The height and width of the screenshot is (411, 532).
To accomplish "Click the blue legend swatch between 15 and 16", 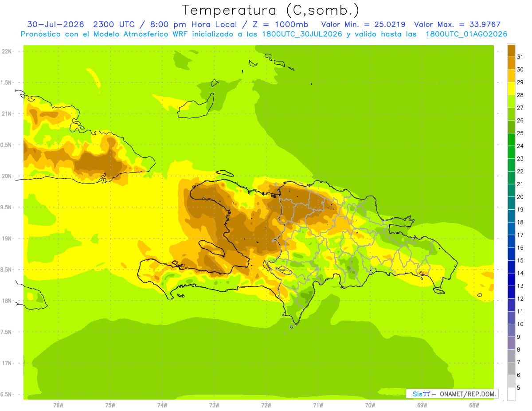I will click(x=511, y=254).
